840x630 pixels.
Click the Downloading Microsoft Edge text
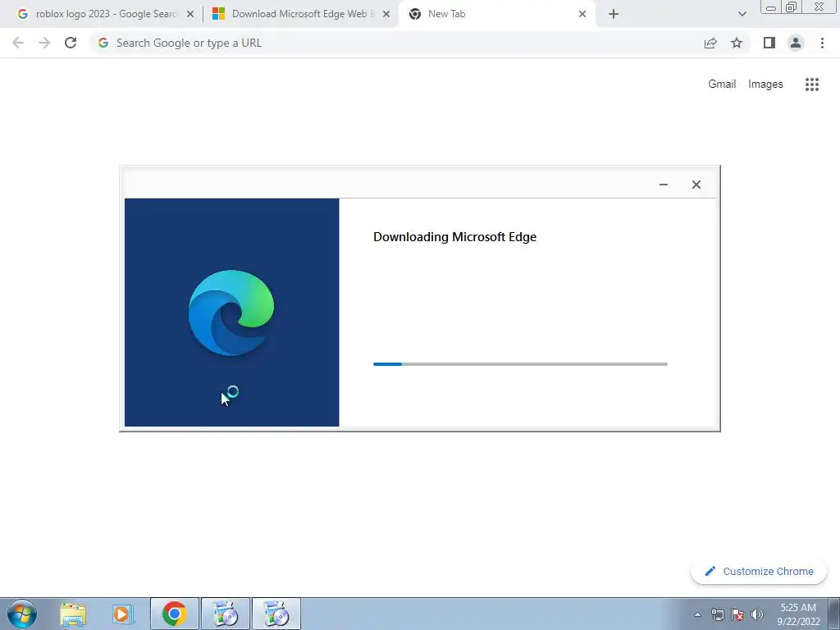pos(454,237)
